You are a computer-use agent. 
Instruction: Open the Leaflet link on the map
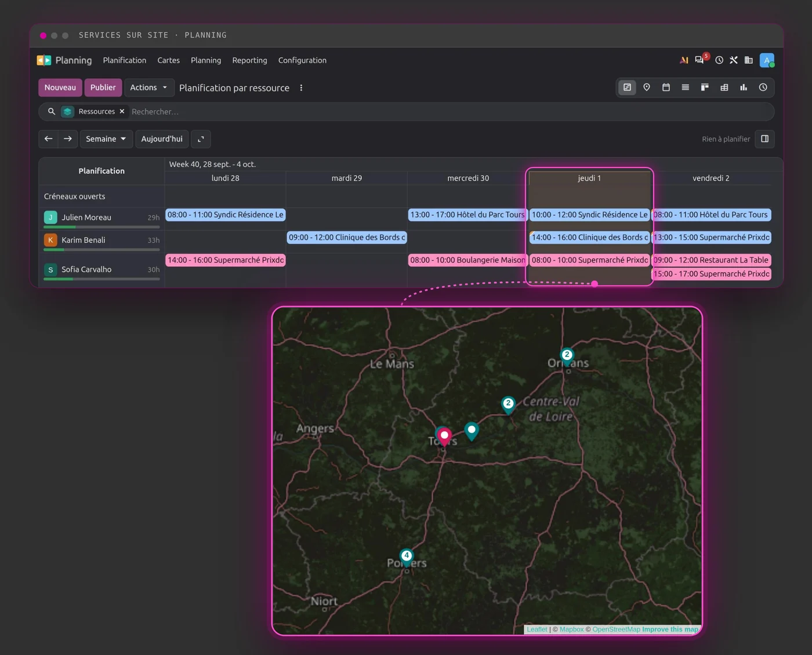(537, 629)
